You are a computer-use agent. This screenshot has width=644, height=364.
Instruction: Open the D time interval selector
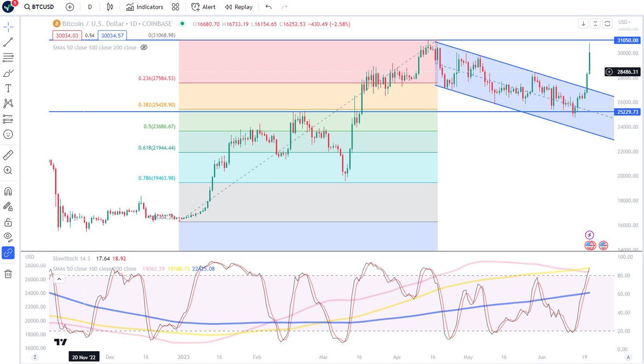click(x=90, y=7)
